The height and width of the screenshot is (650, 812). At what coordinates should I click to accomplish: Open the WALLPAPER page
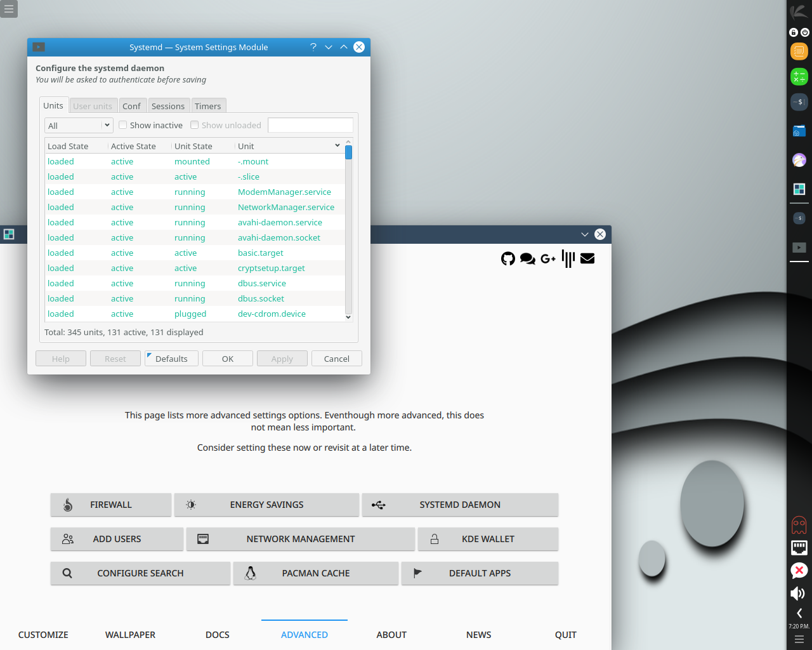(x=130, y=635)
